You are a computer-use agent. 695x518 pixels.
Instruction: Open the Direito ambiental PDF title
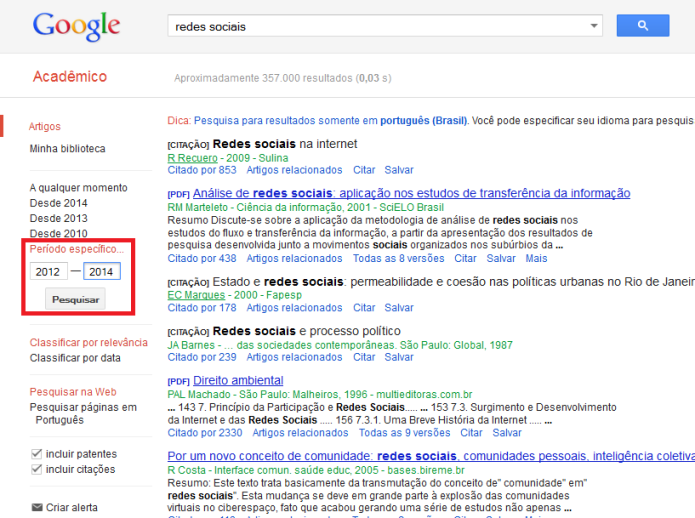pyautogui.click(x=238, y=380)
